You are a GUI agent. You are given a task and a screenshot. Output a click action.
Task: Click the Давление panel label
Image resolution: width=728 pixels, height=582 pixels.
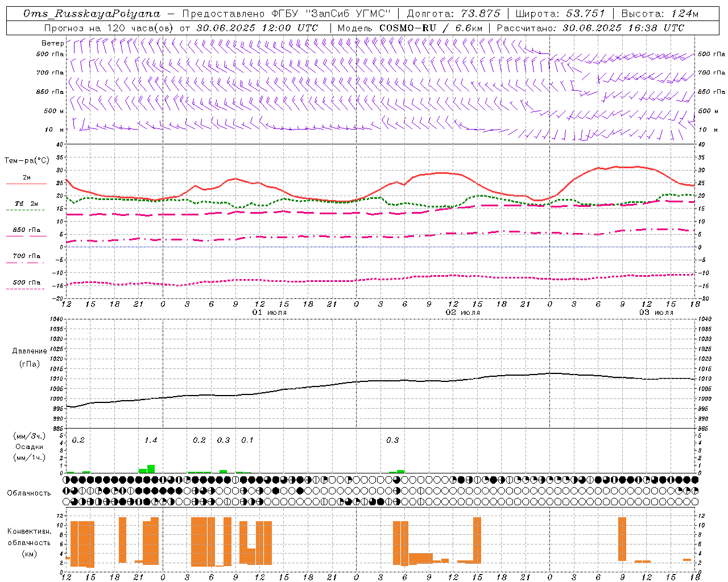coord(30,351)
